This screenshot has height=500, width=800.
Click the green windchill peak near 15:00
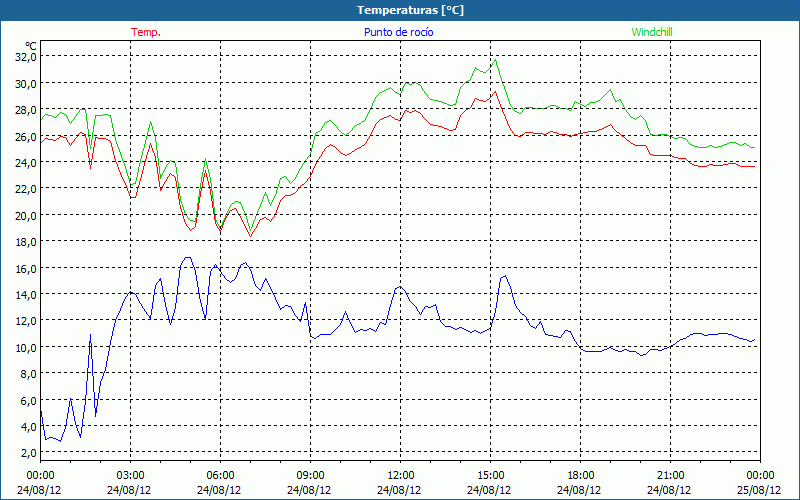[x=495, y=60]
